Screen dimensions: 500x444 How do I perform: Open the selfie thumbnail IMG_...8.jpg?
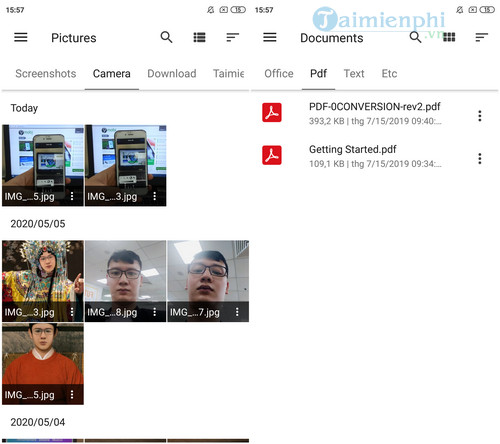pos(125,281)
